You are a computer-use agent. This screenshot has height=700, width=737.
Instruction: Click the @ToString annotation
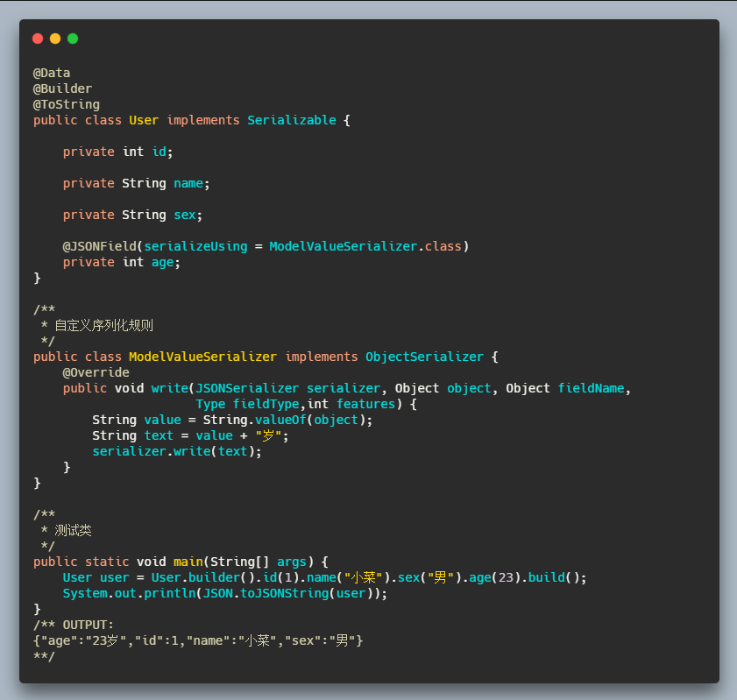point(67,104)
